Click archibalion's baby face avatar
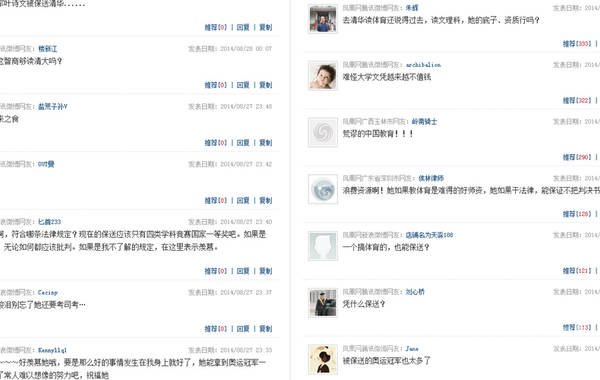The height and width of the screenshot is (380, 600). tap(323, 76)
